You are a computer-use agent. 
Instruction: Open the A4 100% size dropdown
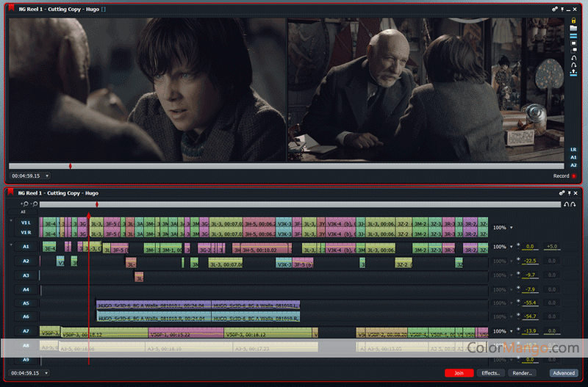click(511, 289)
